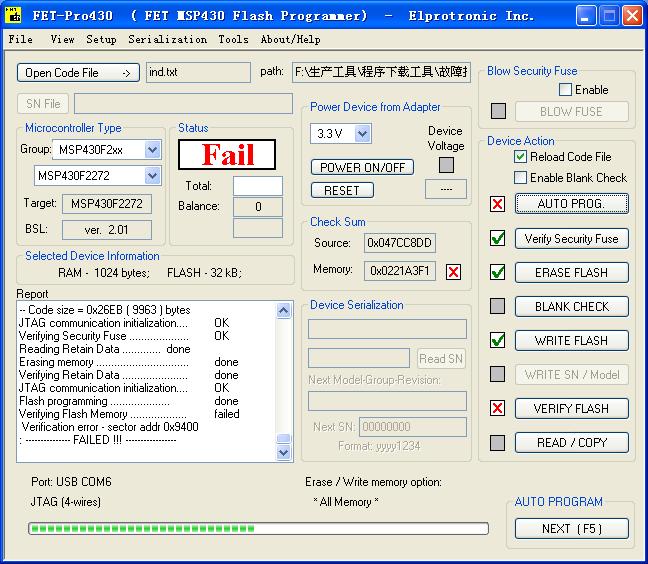This screenshot has width=648, height=564.
Task: Click the 'Port: USB COM6' text
Action: coord(71,482)
